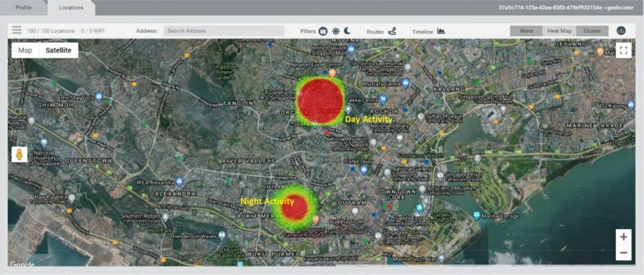This screenshot has width=644, height=275.
Task: Click the Singapore General Hospital pin
Action: pyautogui.click(x=316, y=220)
